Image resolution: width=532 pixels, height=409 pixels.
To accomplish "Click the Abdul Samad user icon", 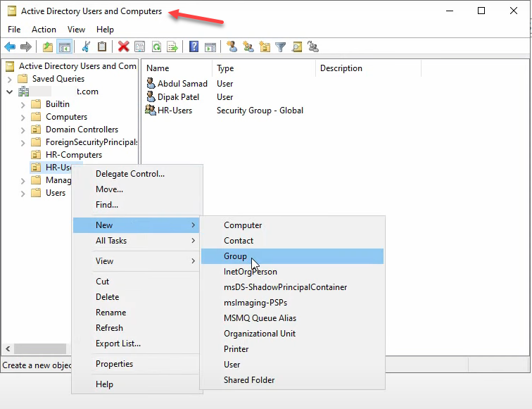I will coord(151,83).
